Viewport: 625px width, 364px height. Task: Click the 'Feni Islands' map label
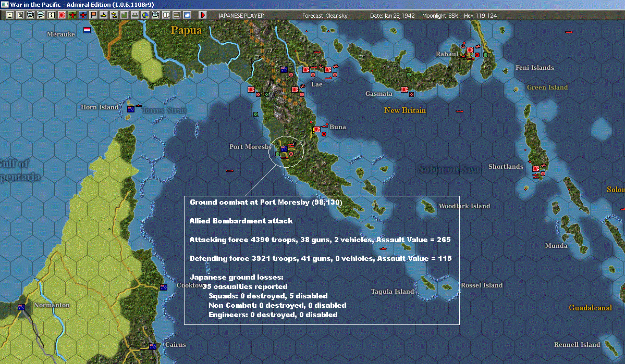click(x=534, y=68)
